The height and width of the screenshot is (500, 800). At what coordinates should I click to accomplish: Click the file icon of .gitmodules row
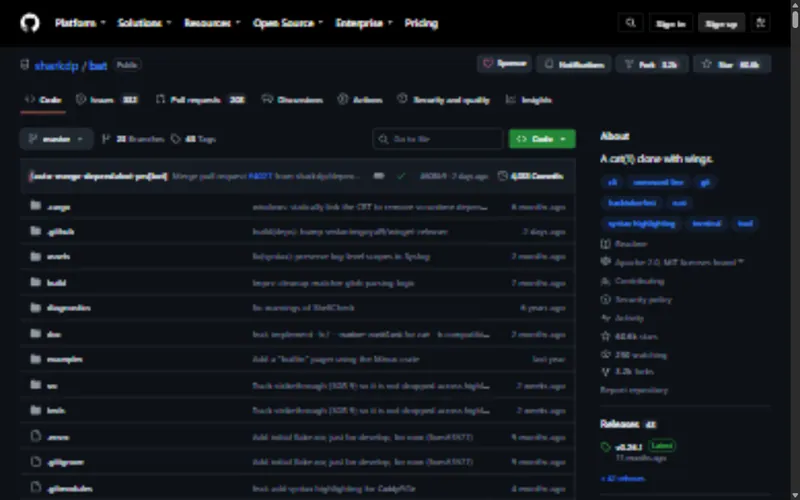coord(35,487)
